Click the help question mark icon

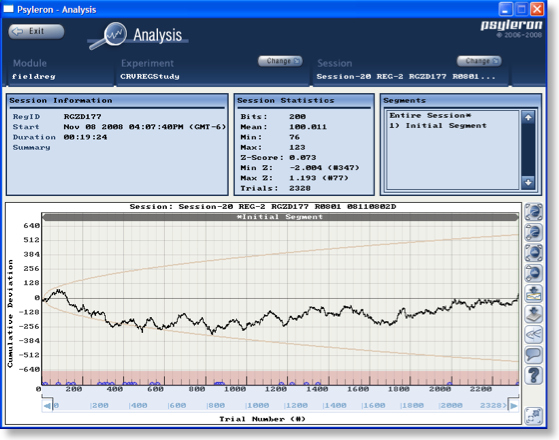tap(533, 375)
